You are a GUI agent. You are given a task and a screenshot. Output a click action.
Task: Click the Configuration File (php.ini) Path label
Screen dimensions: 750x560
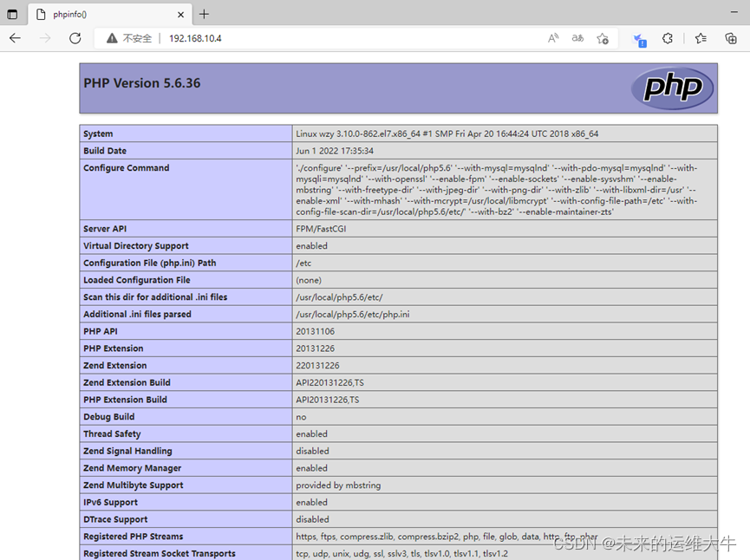point(150,263)
